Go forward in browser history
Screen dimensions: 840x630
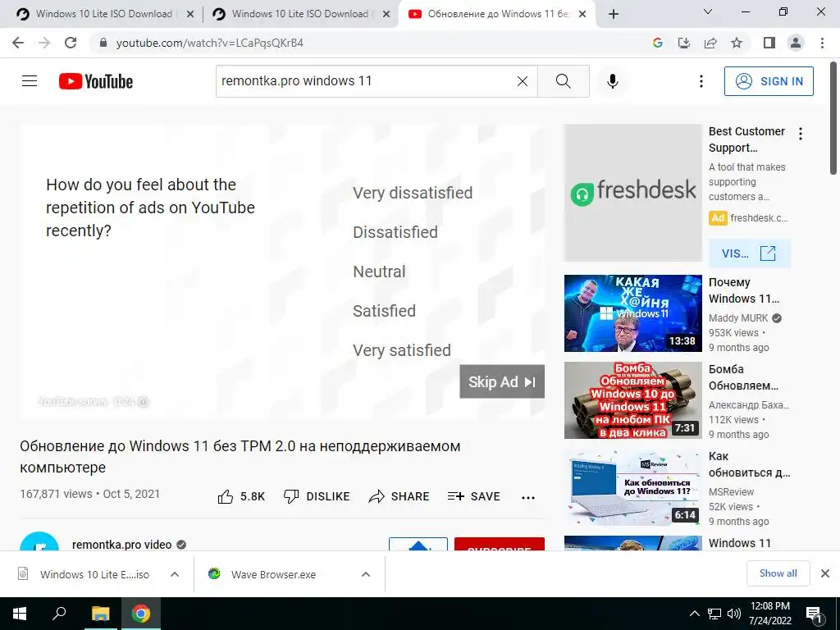point(44,43)
